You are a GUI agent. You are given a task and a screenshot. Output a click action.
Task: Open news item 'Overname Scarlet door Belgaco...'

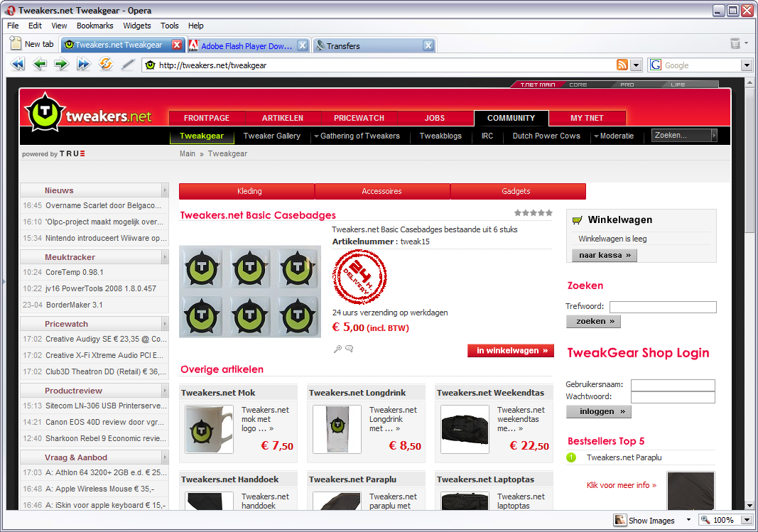coord(104,205)
